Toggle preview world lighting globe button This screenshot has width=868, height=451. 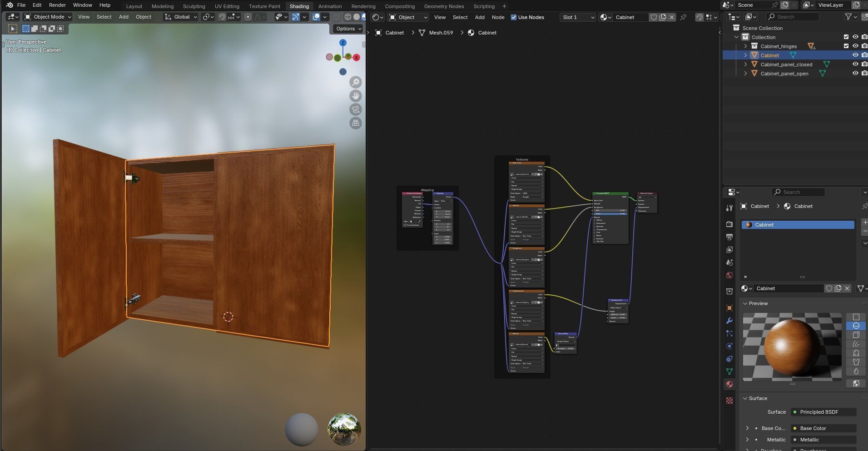856,383
